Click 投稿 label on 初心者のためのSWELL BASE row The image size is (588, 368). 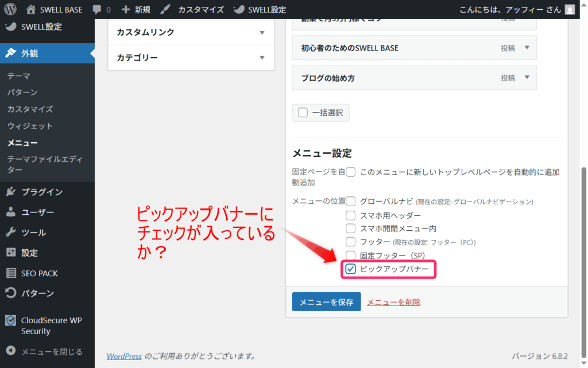(508, 48)
